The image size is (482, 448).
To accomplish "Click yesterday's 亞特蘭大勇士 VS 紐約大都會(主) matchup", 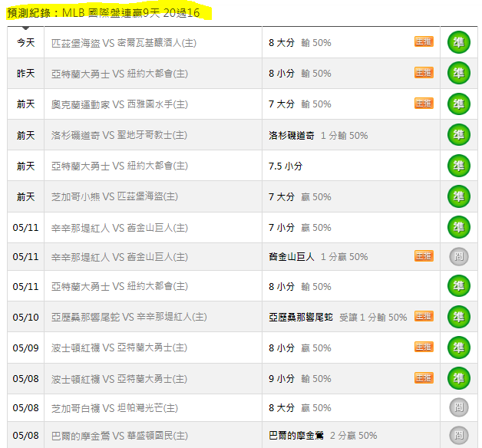I will pyautogui.click(x=120, y=74).
